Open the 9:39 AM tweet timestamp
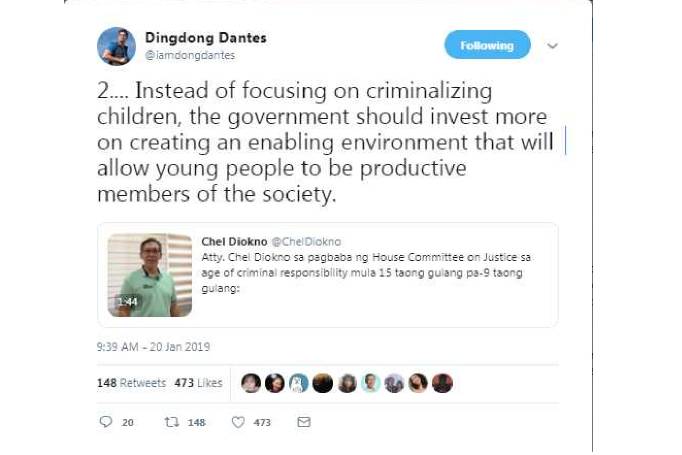This screenshot has width=682, height=455. [153, 347]
